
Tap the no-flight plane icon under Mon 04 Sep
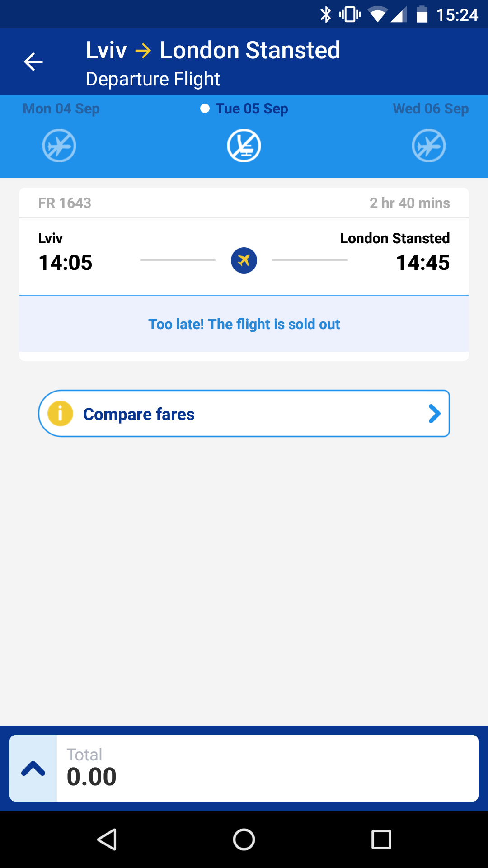(59, 146)
